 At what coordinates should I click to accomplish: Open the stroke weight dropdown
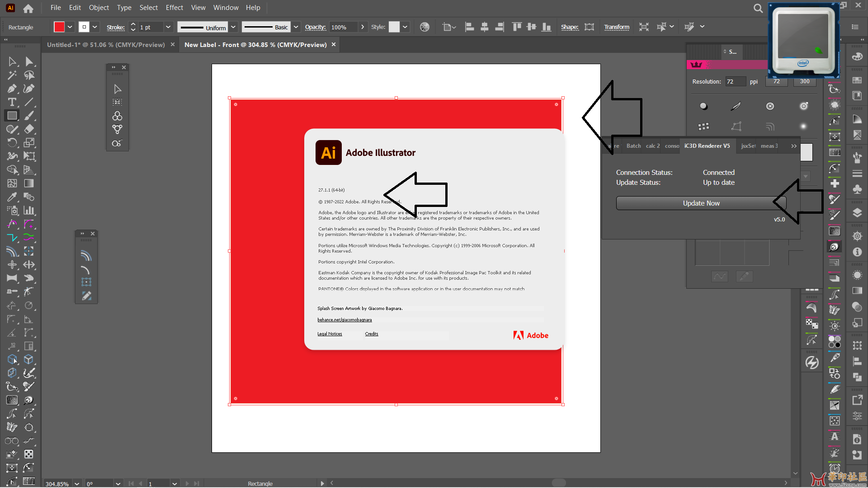168,27
